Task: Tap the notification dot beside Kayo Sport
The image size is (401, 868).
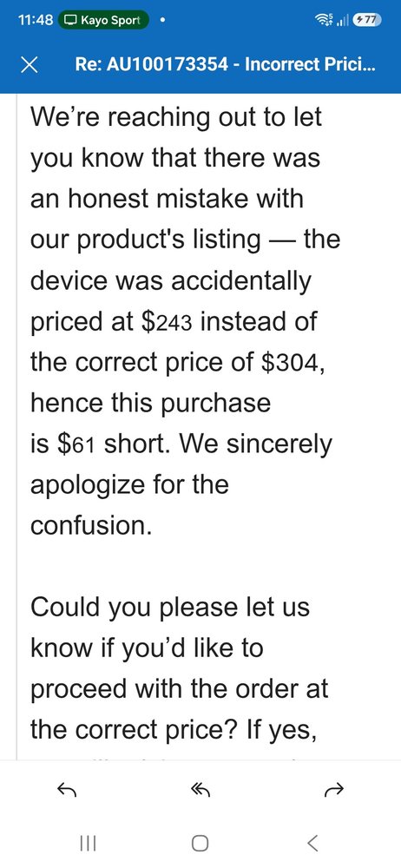Action: (x=161, y=21)
